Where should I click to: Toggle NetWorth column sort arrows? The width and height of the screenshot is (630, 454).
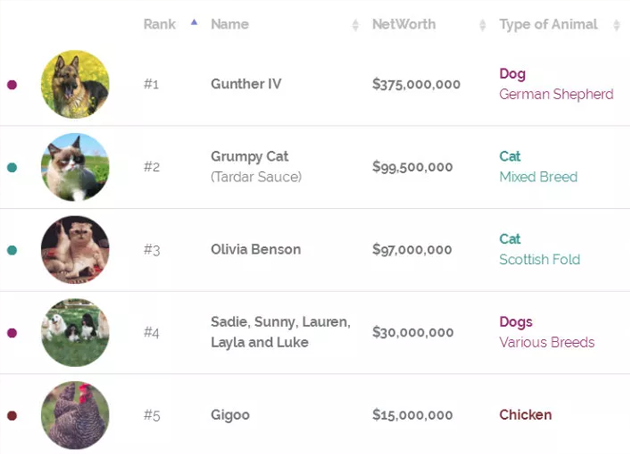click(483, 25)
